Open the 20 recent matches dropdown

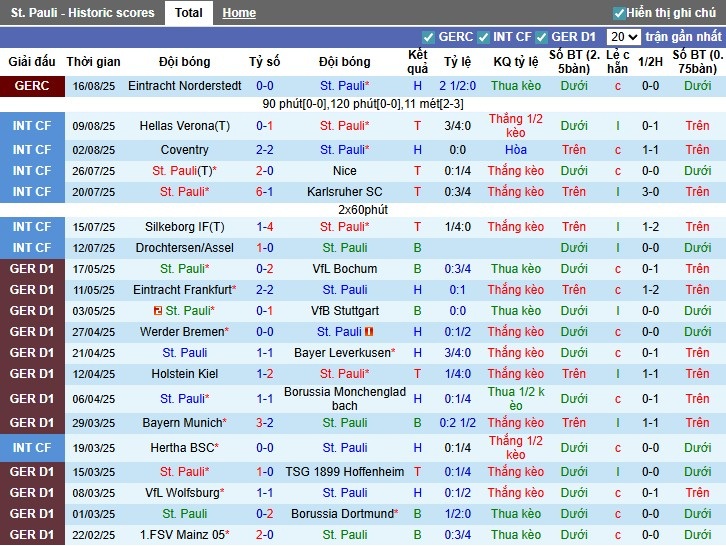[624, 37]
